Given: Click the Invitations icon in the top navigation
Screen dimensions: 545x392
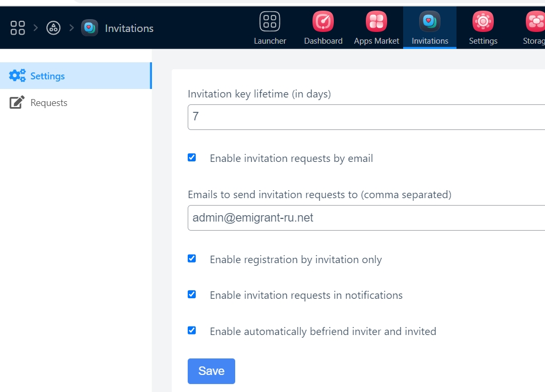Looking at the screenshot, I should 430,22.
